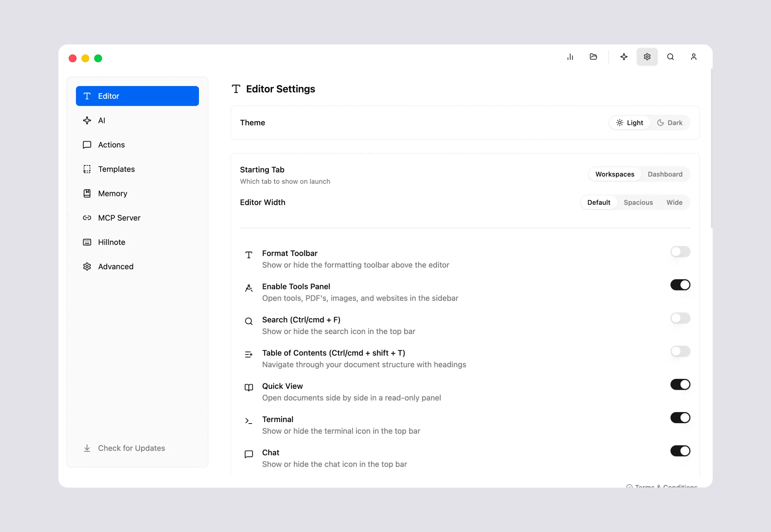Click the open folder icon in top bar
Viewport: 771px width, 532px height.
(x=593, y=57)
